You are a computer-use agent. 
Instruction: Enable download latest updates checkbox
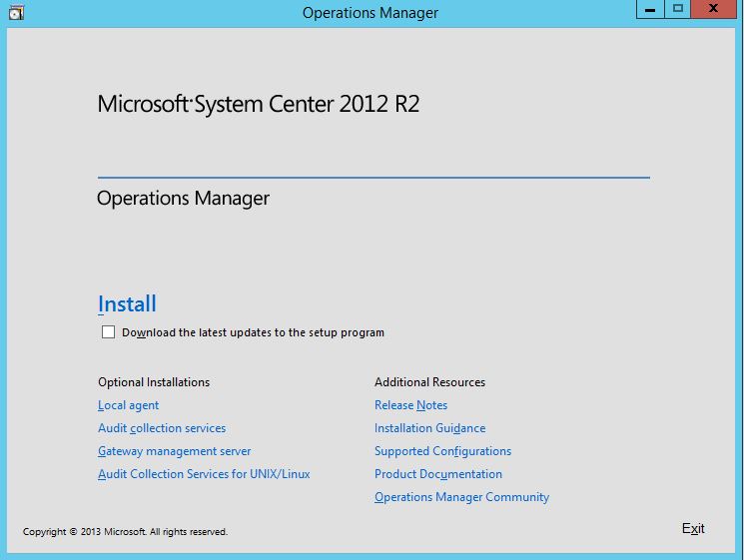108,332
